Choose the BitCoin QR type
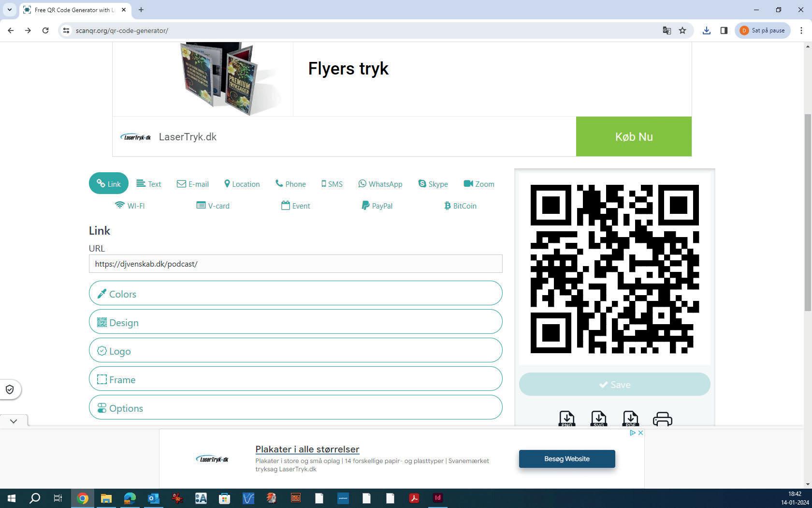Screen dimensions: 812x508 [460, 206]
